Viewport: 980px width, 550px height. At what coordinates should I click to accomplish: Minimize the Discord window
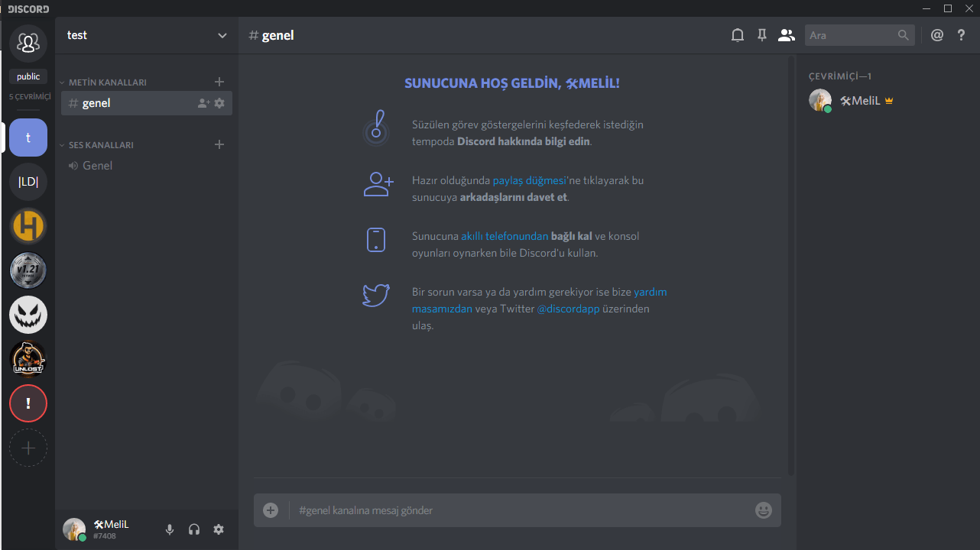pos(927,8)
